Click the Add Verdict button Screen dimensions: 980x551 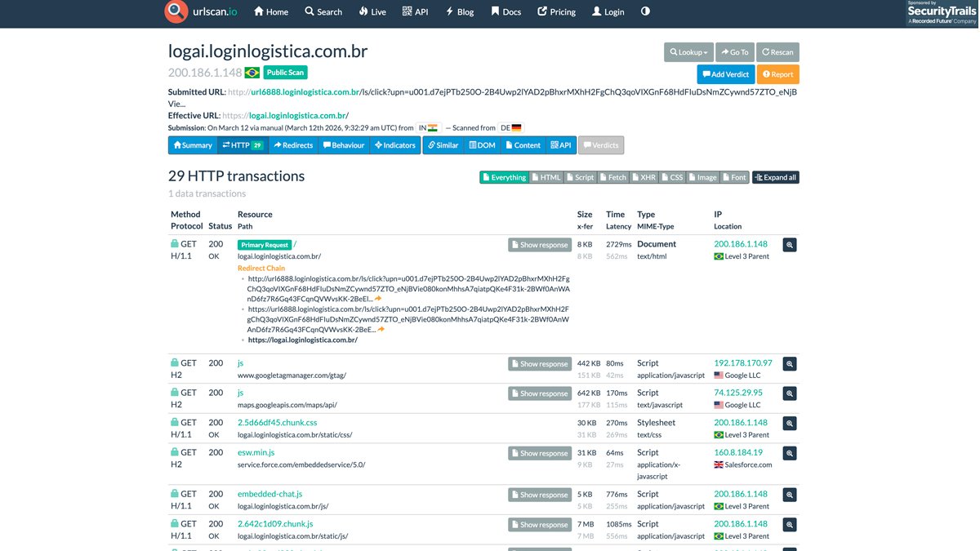point(725,74)
